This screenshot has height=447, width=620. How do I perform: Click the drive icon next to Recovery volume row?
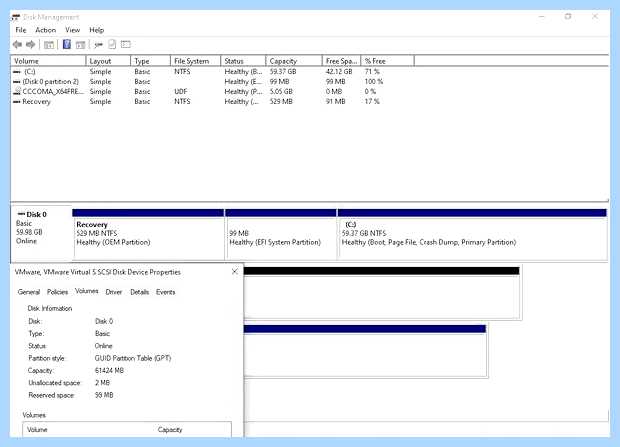coord(17,102)
